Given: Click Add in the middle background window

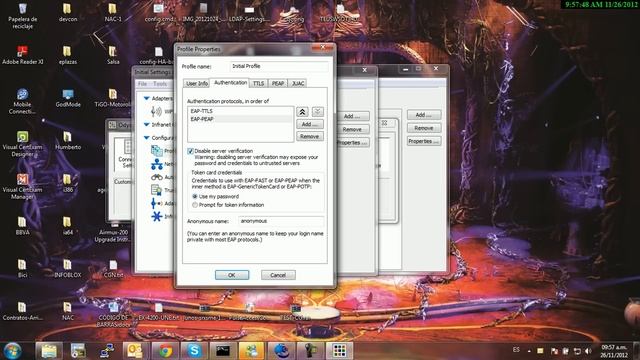Looking at the screenshot, I should coord(353,116).
